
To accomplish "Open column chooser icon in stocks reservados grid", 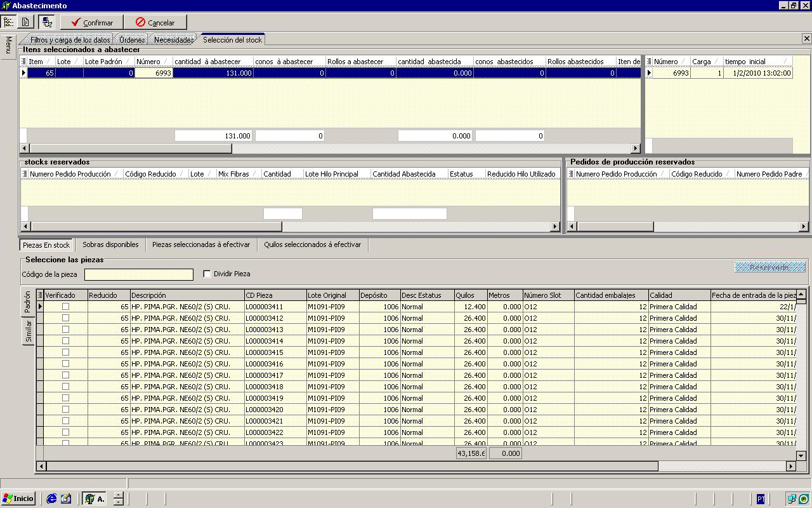I will tap(25, 174).
